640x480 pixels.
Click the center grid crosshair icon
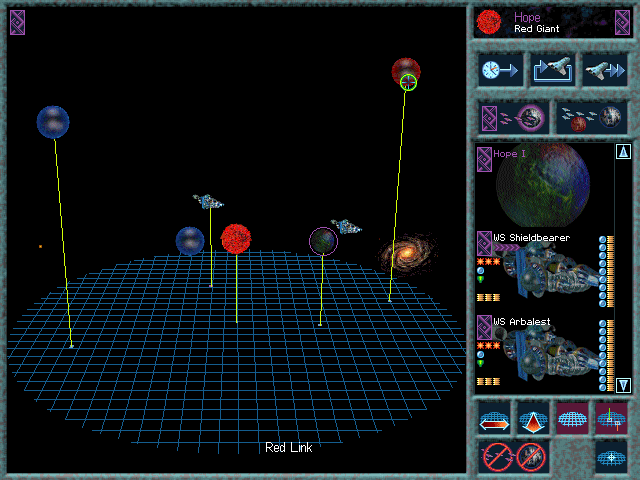(611, 457)
